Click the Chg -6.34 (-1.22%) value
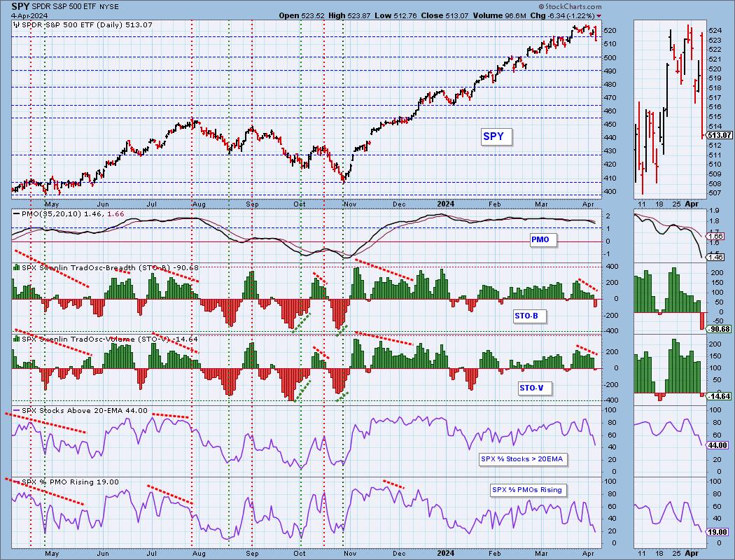735x560 pixels. click(x=562, y=15)
